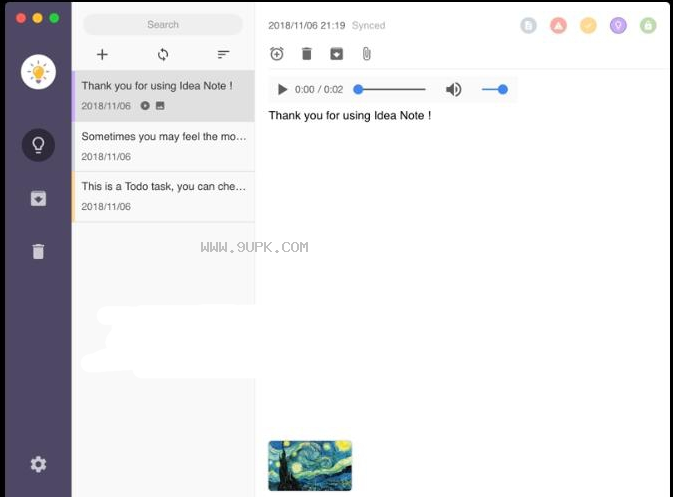Select "Sometimes you may feel the mo…" note
Image resolution: width=673 pixels, height=500 pixels.
(163, 146)
